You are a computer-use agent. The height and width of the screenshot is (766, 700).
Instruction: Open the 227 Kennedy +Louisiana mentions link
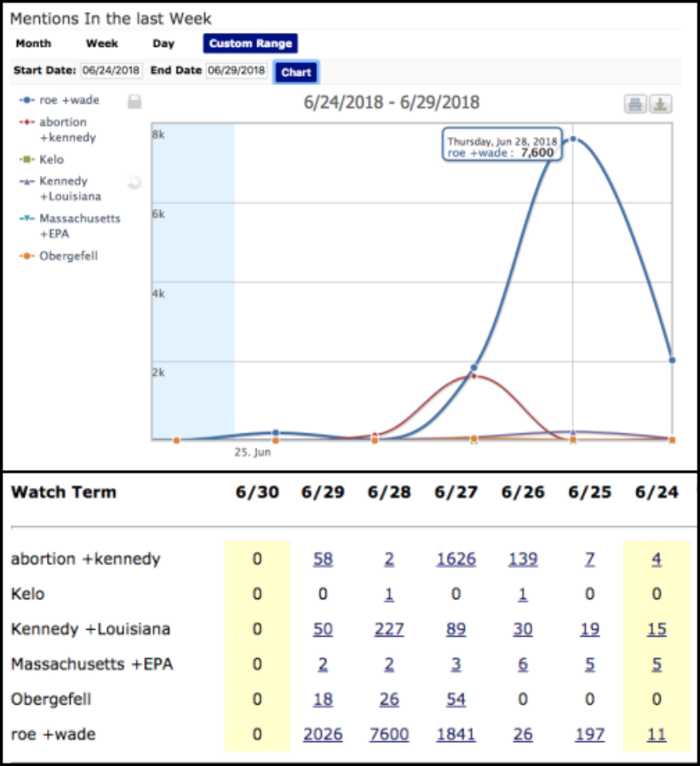389,629
